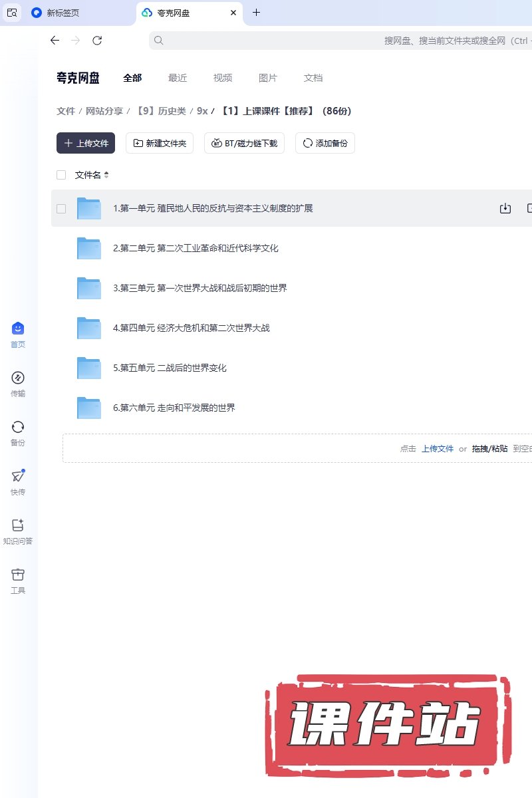Tick the select-all checkbox beside 文件名

click(61, 175)
